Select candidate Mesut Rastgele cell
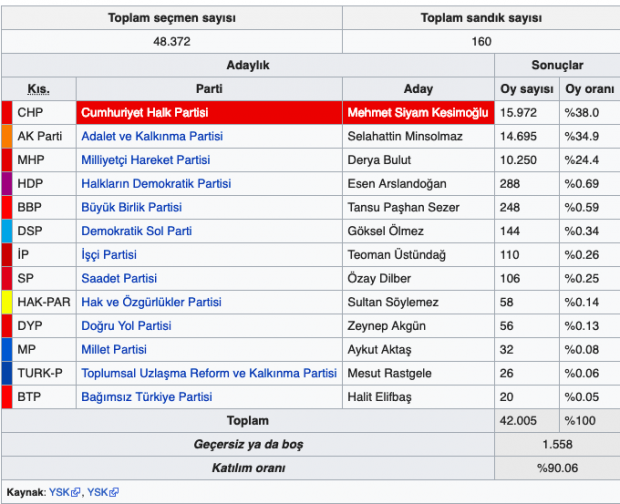Viewport: 620px width, 504px height. coord(418,374)
